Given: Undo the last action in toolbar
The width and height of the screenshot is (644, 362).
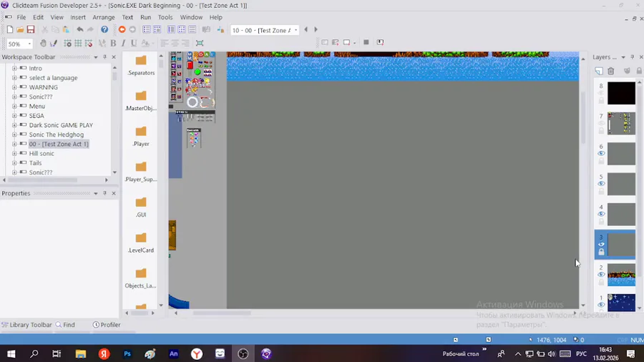Looking at the screenshot, I should (80, 29).
